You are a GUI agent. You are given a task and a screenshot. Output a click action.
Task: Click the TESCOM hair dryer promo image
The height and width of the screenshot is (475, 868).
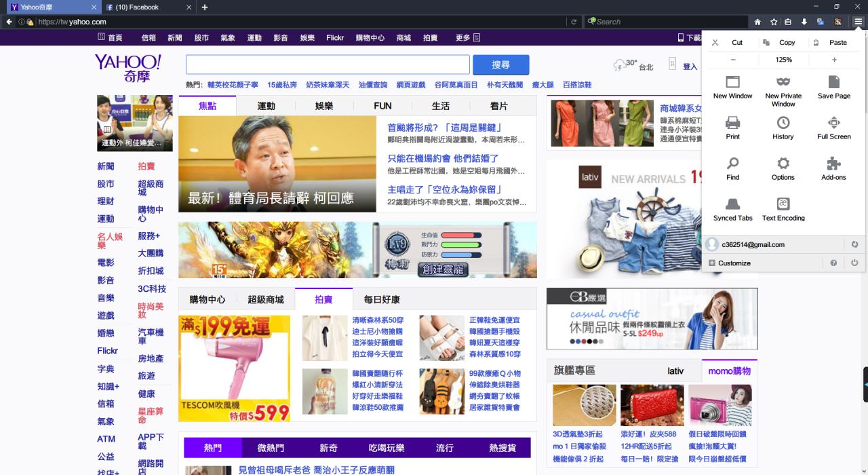[234, 368]
